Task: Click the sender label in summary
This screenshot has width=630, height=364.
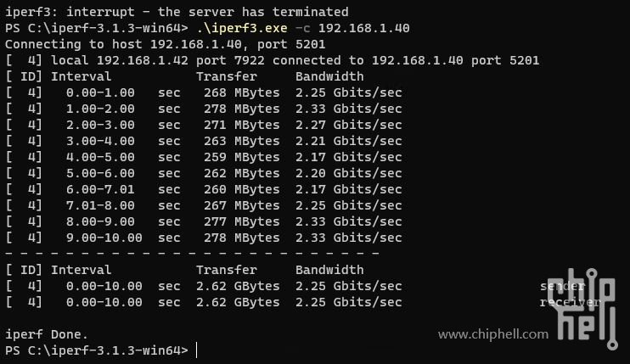Action: (562, 286)
